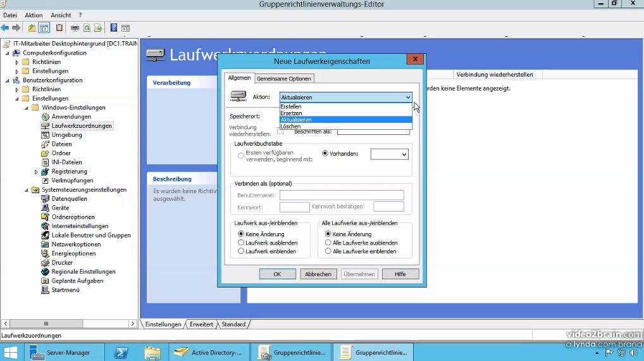Select Energieoptionen in the tree
The height and width of the screenshot is (361, 644).
pyautogui.click(x=73, y=253)
